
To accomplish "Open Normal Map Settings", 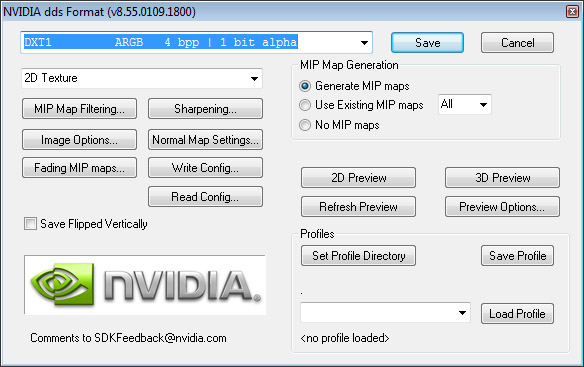I will (x=205, y=140).
